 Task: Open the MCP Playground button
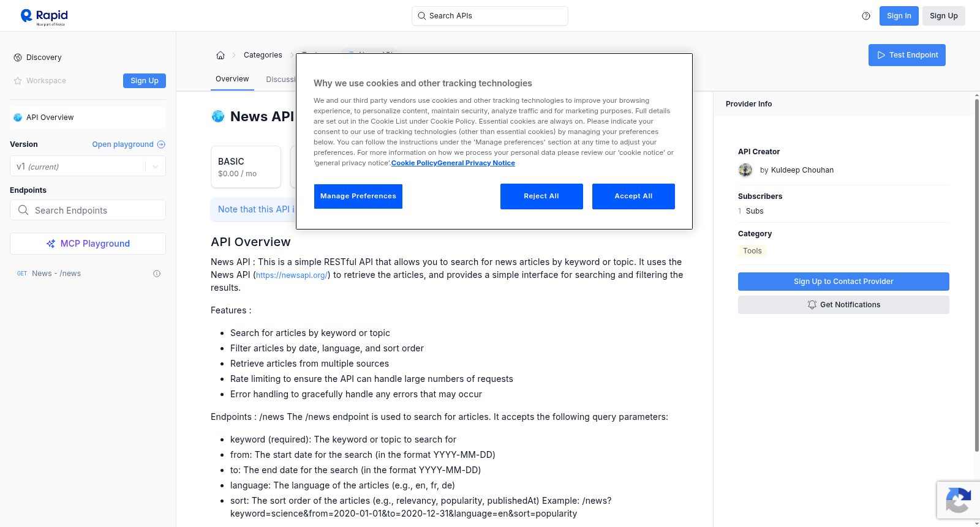click(x=88, y=244)
